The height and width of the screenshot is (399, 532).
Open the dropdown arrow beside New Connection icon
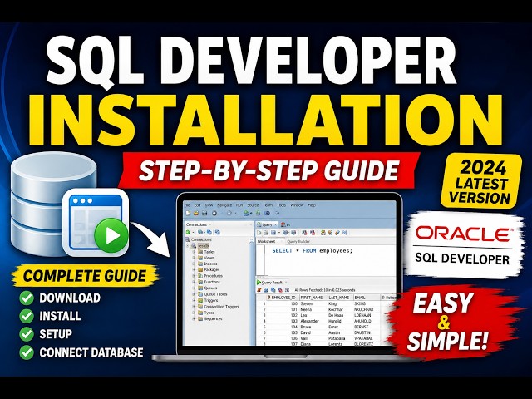pyautogui.click(x=193, y=233)
